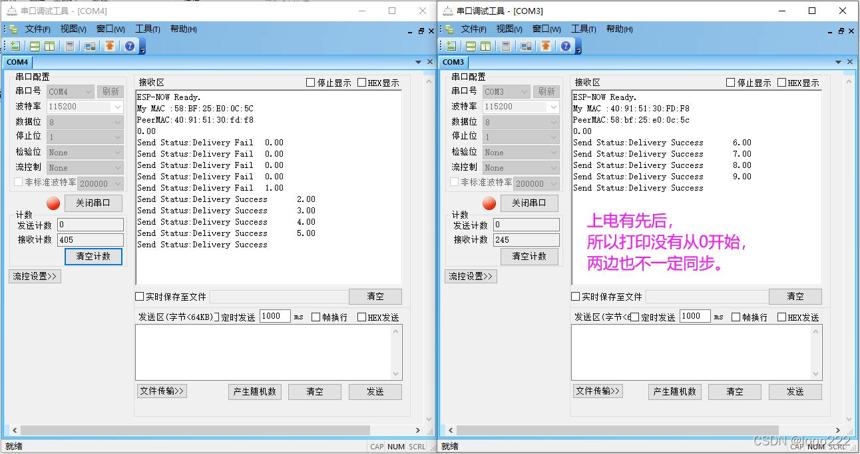860x454 pixels.
Task: Open 检验位 None dropdown in COM4 window
Action: 84,152
